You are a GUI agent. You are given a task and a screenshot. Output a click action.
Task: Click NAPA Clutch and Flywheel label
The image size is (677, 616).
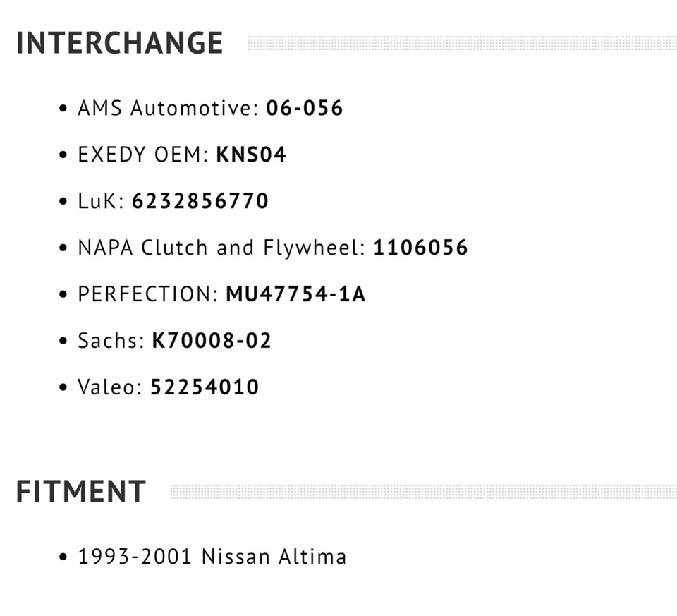[221, 248]
